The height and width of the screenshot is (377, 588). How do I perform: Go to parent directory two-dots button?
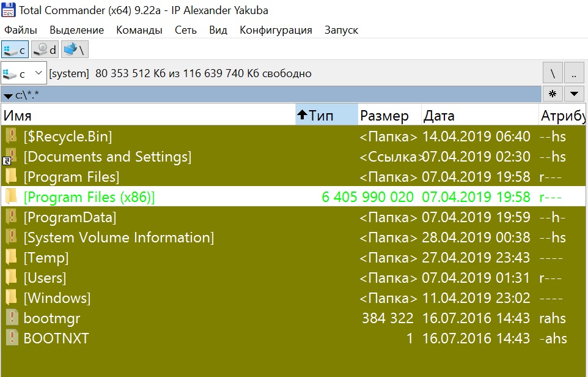[574, 73]
